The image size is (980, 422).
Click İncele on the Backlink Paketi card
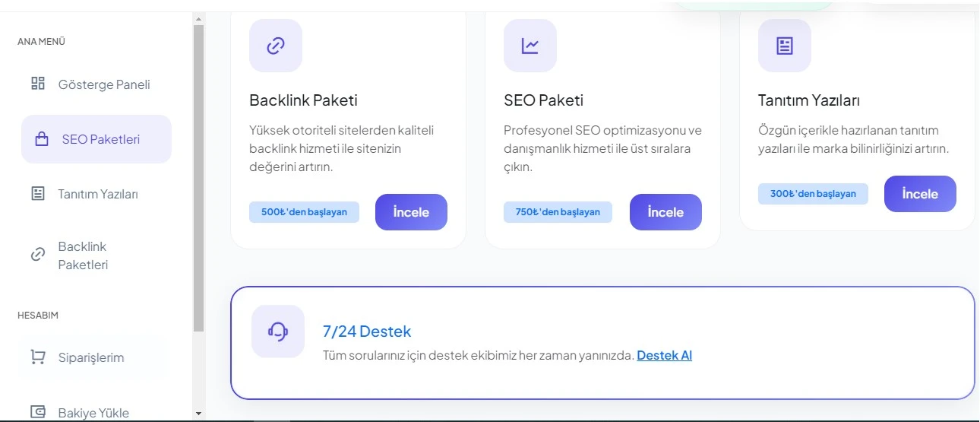pyautogui.click(x=411, y=212)
